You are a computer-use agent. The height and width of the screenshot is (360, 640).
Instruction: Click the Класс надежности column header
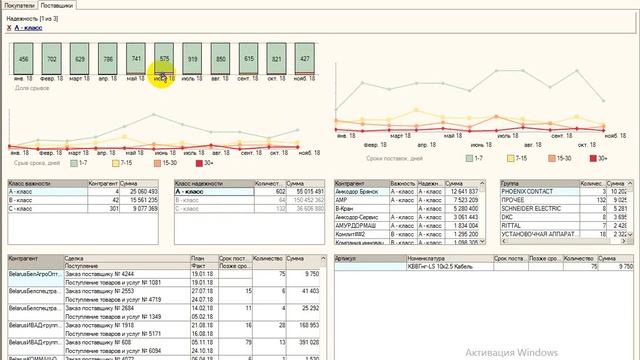[214, 184]
